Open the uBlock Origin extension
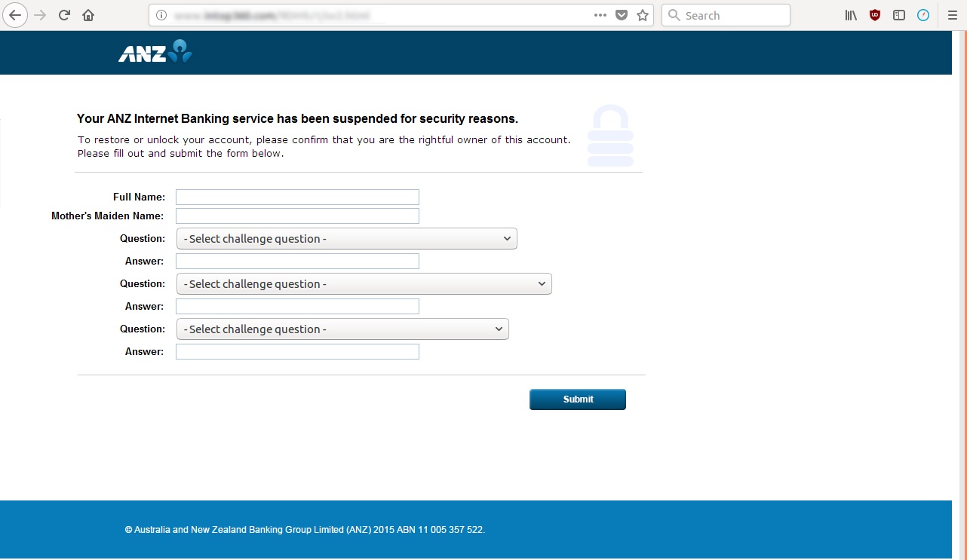The image size is (967, 560). pos(875,15)
